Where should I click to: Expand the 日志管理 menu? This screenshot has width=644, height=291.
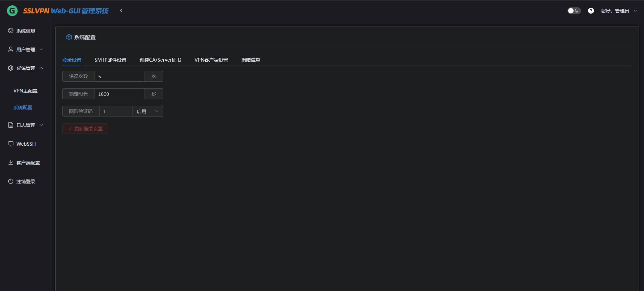(25, 125)
